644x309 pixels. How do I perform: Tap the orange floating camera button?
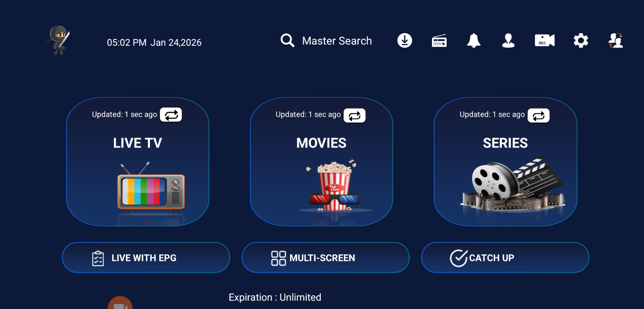coord(120,304)
